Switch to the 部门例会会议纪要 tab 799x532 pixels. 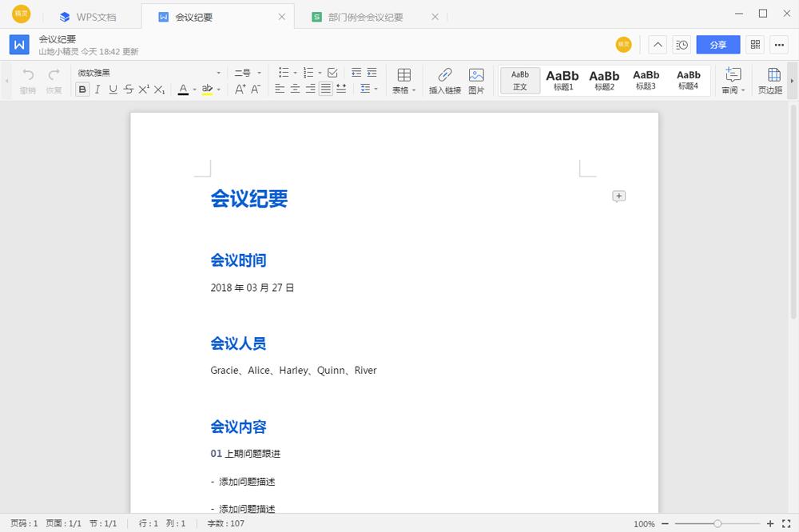pyautogui.click(x=358, y=17)
